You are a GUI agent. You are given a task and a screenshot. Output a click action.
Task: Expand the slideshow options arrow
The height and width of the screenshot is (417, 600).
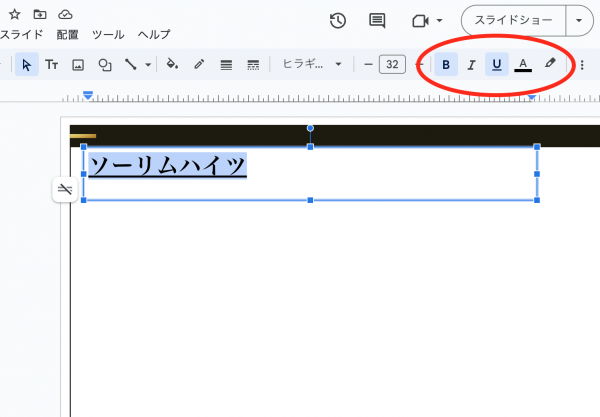[580, 20]
